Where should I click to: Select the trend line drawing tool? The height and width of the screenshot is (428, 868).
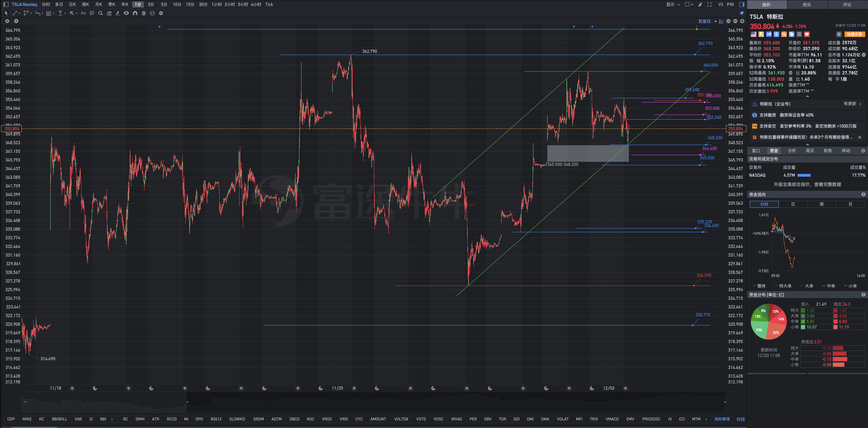click(15, 13)
